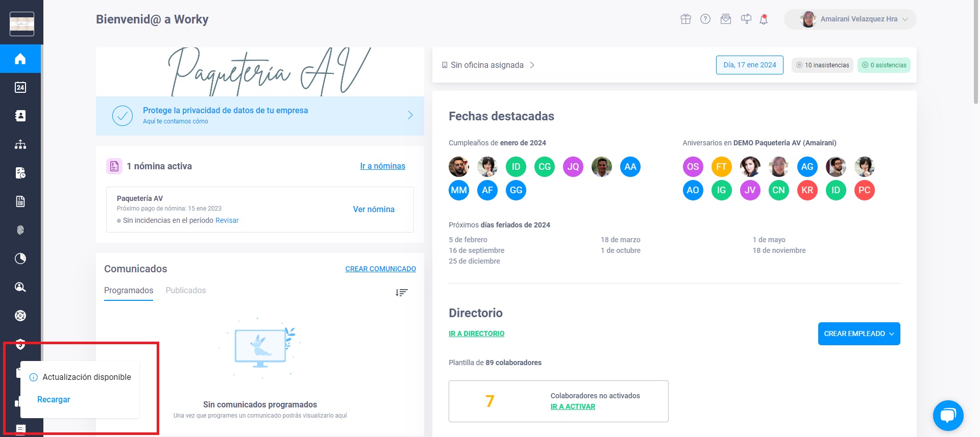Open the Día, 17 ene 2024 date picker
The width and height of the screenshot is (980, 437).
[x=750, y=65]
